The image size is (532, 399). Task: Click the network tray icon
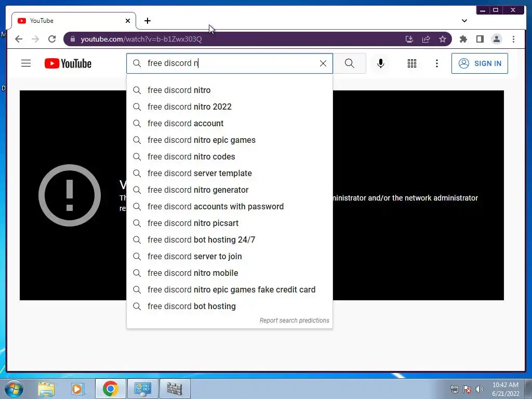454,389
